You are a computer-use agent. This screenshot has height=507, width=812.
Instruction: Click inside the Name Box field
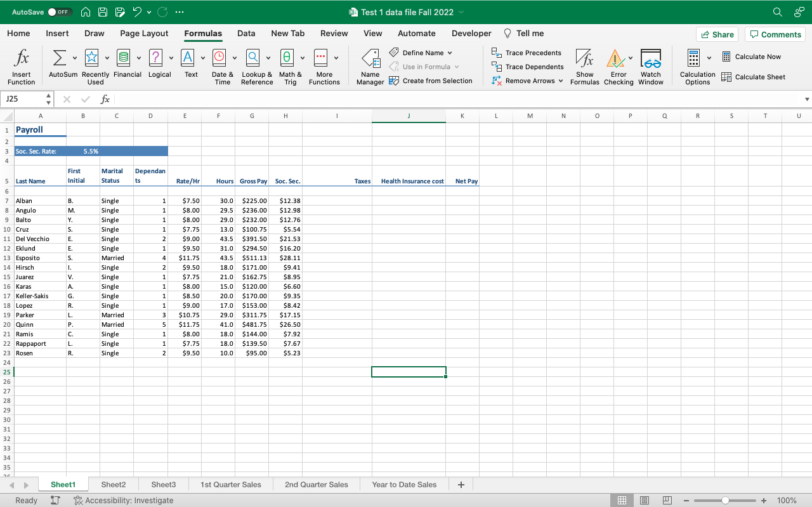click(x=22, y=99)
